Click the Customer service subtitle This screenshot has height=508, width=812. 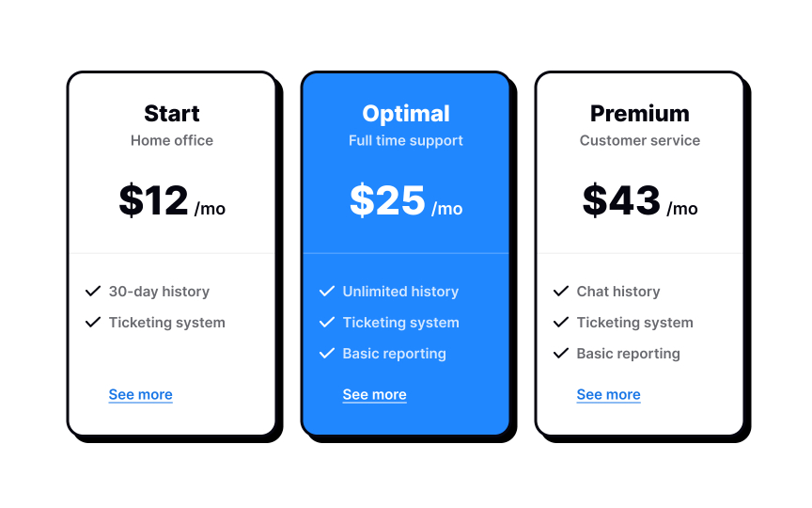640,141
